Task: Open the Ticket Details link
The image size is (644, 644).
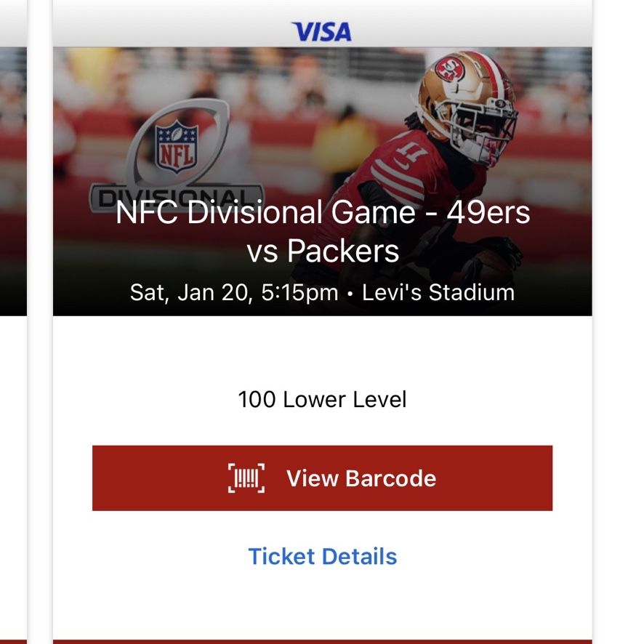Action: [323, 557]
